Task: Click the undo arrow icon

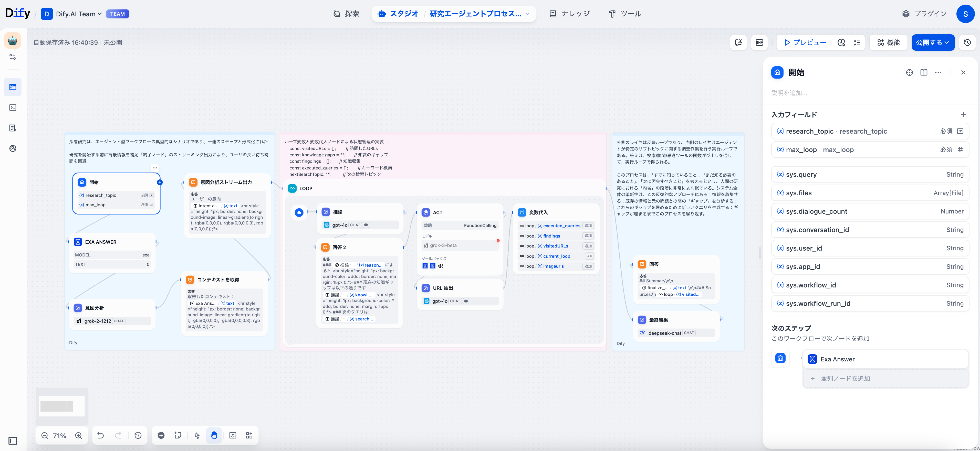Action: coord(100,435)
